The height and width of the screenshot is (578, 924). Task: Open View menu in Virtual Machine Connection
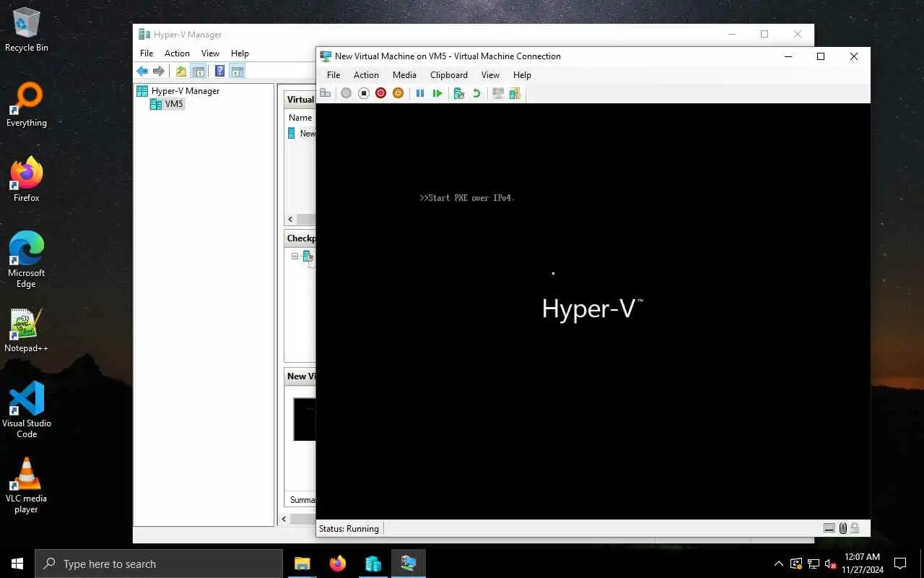(490, 75)
